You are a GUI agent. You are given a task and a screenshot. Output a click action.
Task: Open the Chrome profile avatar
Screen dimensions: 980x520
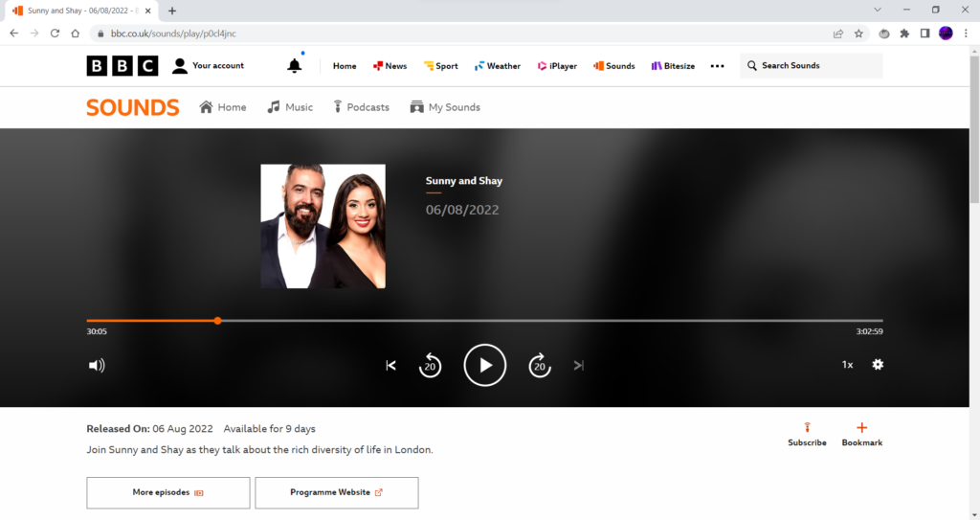tap(946, 34)
